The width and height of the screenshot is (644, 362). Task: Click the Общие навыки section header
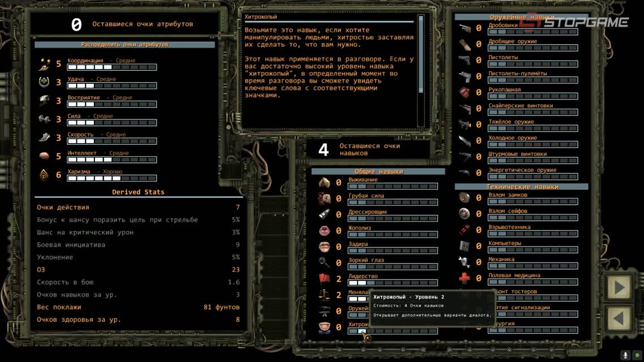[x=378, y=171]
